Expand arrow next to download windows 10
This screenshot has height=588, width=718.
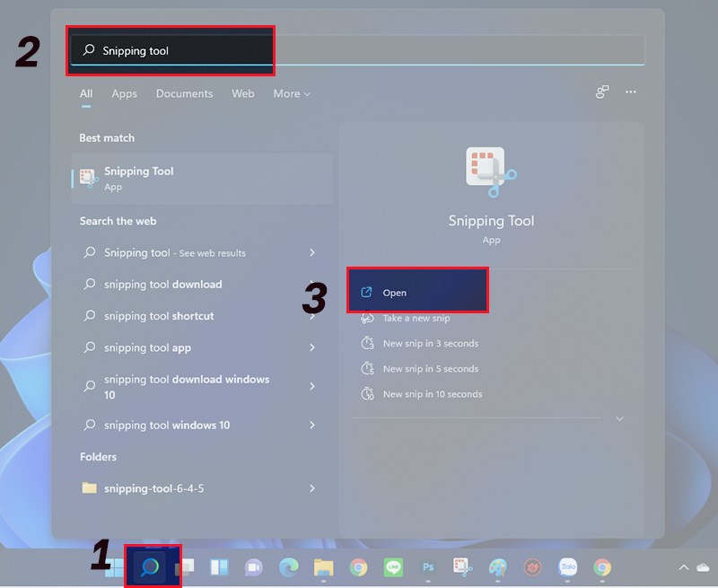point(312,387)
